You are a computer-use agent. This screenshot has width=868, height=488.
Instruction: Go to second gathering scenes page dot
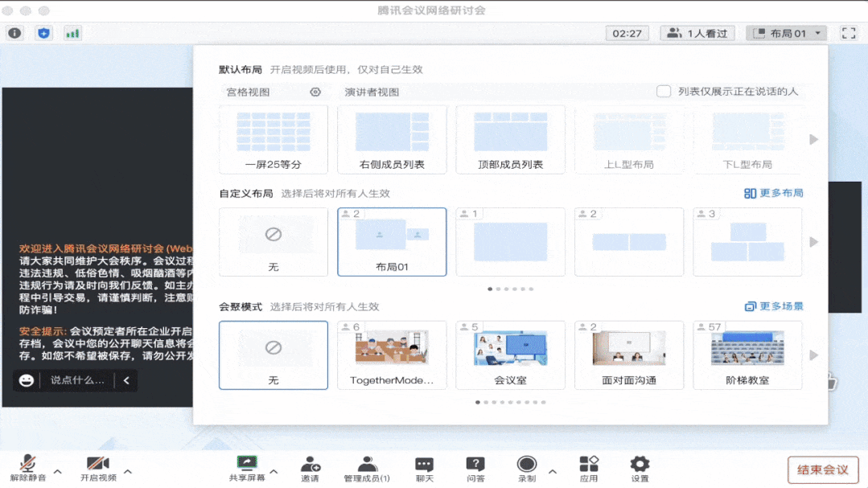point(486,402)
